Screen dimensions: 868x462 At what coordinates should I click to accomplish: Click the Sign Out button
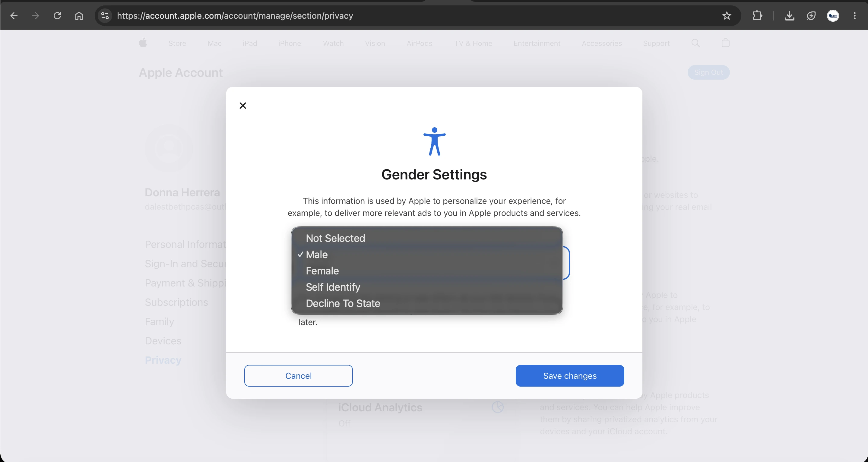(x=708, y=72)
